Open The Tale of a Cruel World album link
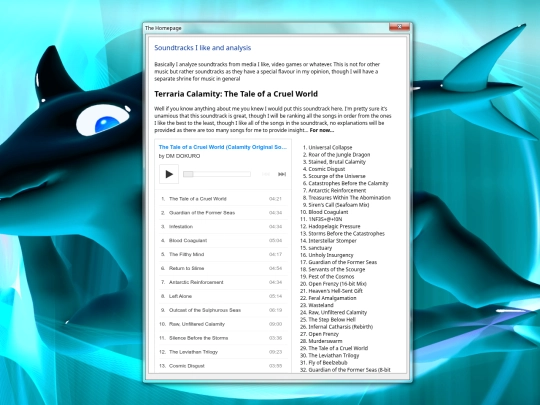This screenshot has width=540, height=405. click(x=222, y=147)
